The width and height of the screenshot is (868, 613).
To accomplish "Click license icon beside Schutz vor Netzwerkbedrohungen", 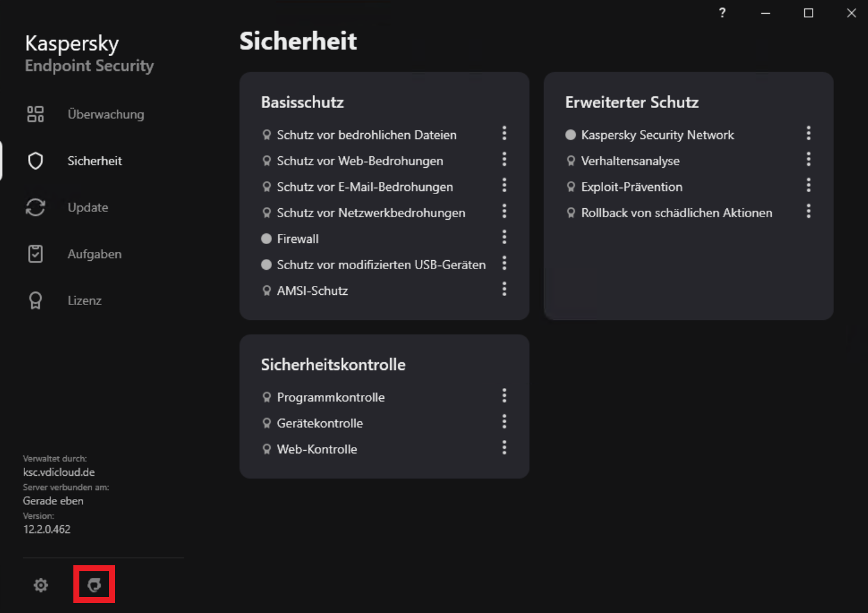I will point(267,212).
